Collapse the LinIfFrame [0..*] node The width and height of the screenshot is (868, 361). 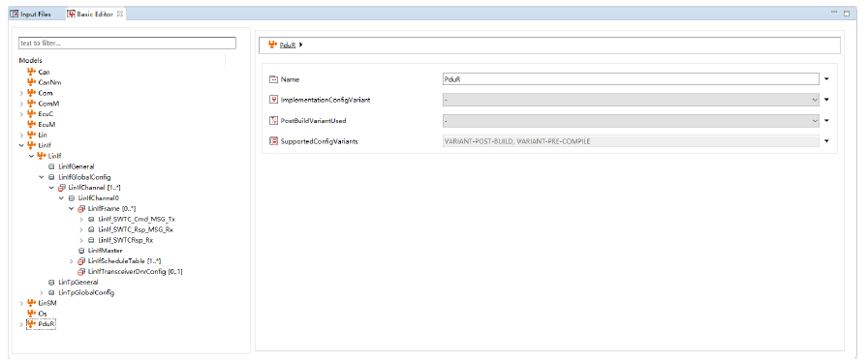[x=72, y=208]
